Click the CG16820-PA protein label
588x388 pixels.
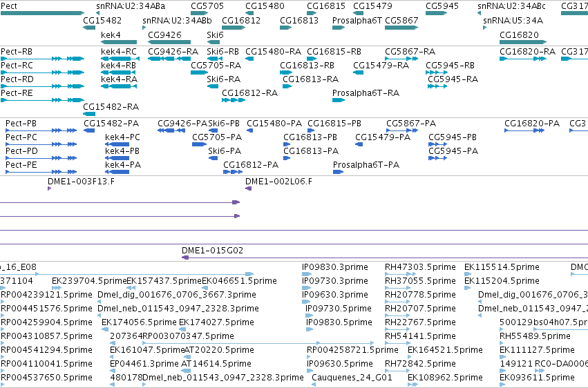coord(532,124)
